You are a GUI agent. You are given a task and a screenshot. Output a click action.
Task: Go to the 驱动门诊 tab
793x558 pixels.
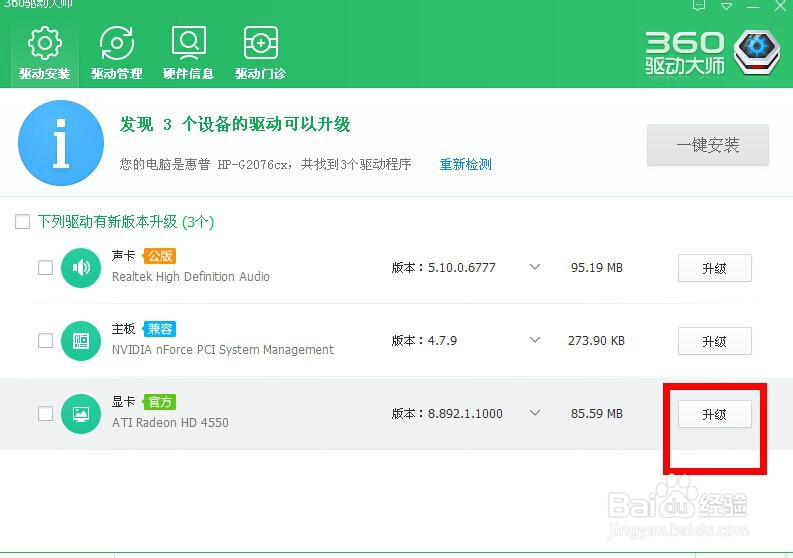pos(260,54)
